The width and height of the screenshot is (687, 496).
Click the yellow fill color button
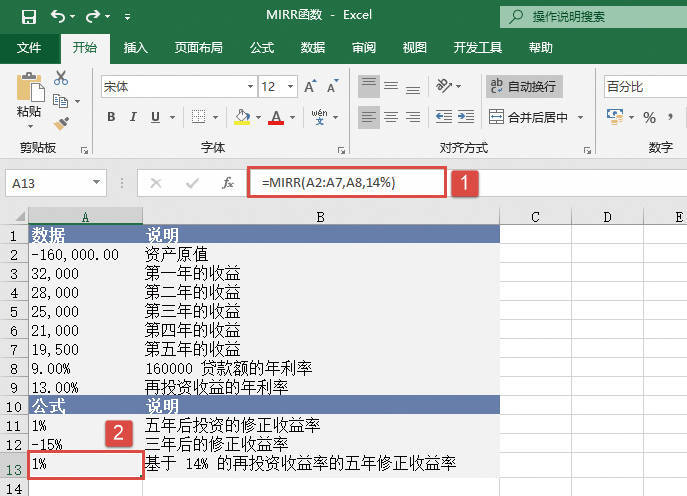tap(241, 118)
